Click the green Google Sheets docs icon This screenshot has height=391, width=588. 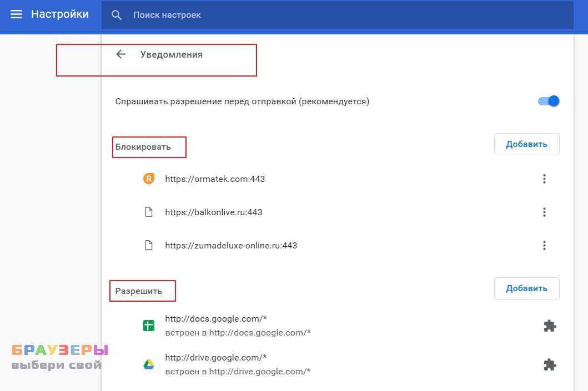tap(148, 326)
